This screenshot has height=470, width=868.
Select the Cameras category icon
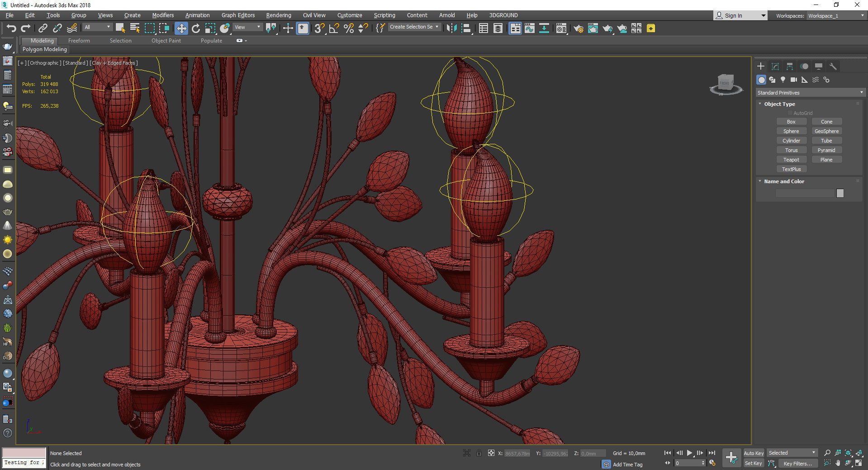794,80
